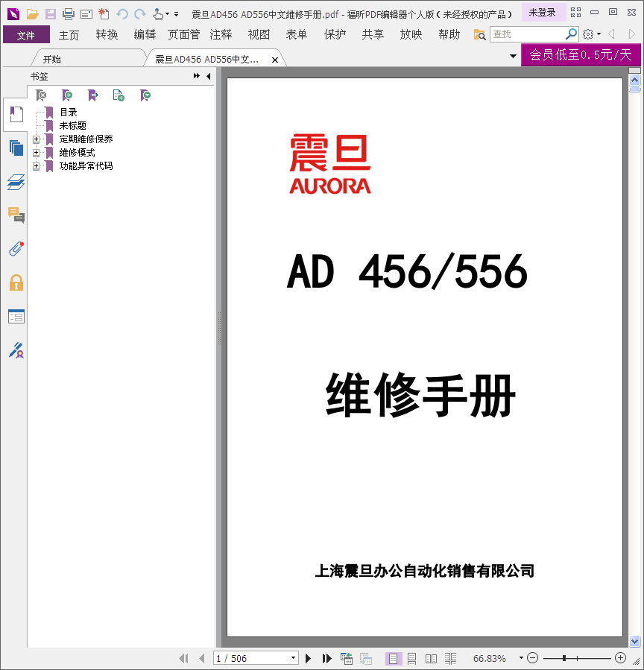Click the 会员低至0.5元/天 banner

tap(581, 54)
